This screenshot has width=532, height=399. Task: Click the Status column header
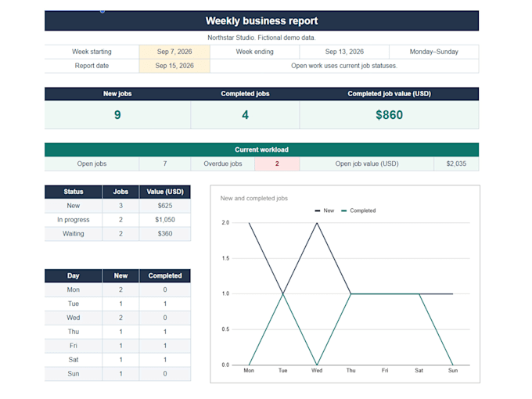coord(74,192)
